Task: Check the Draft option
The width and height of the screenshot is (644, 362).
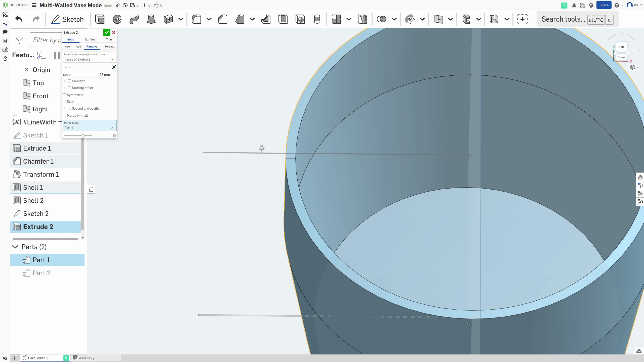Action: coord(65,102)
